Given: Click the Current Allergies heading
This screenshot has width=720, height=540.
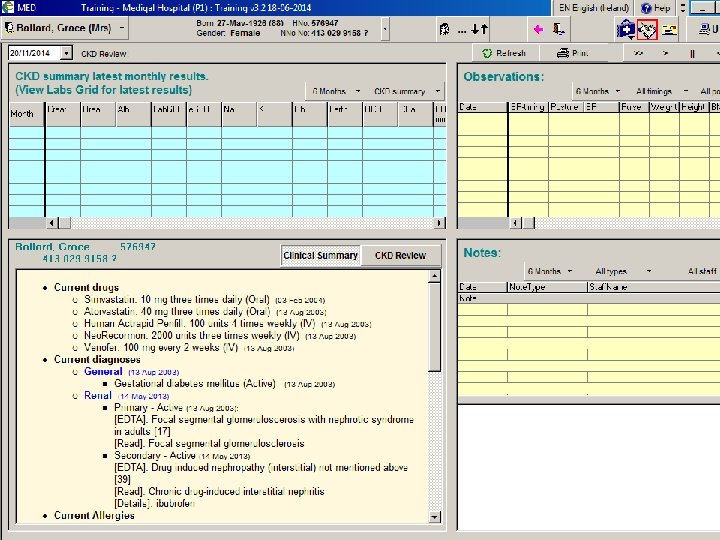Looking at the screenshot, I should tap(94, 515).
